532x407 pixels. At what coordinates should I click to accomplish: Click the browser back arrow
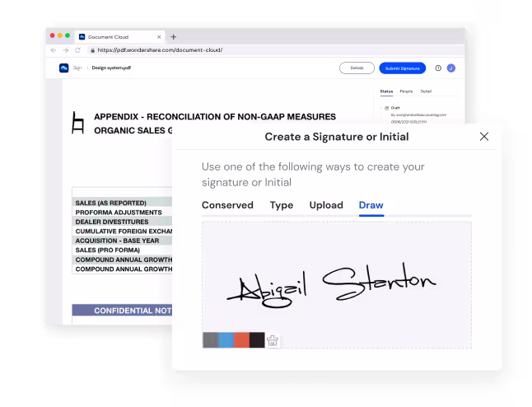[54, 50]
